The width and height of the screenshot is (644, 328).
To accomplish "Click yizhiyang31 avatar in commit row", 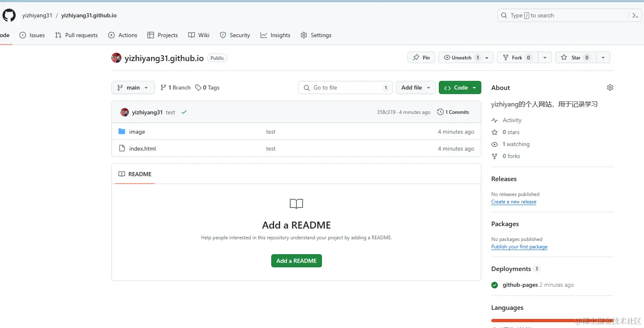I will click(x=124, y=112).
